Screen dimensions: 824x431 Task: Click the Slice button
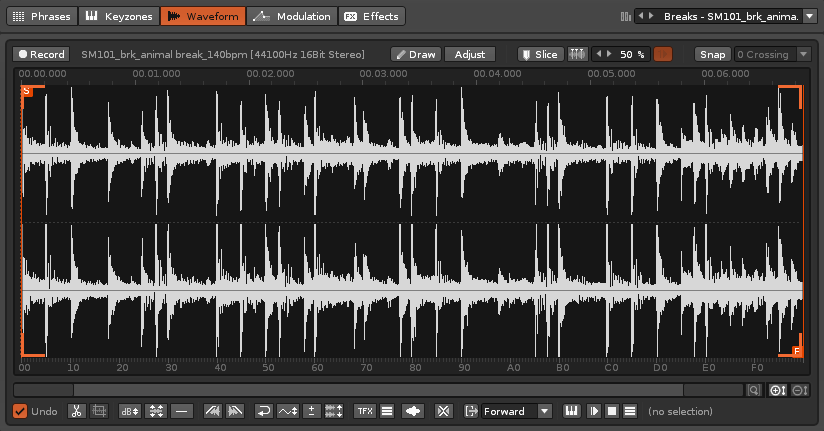pos(539,54)
